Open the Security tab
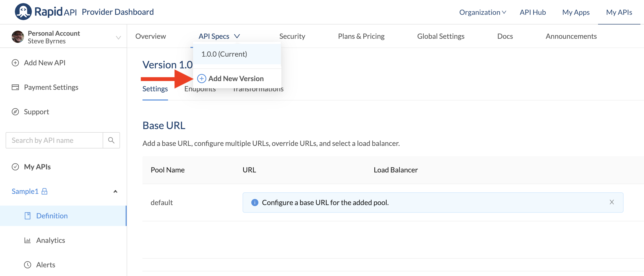 tap(292, 36)
